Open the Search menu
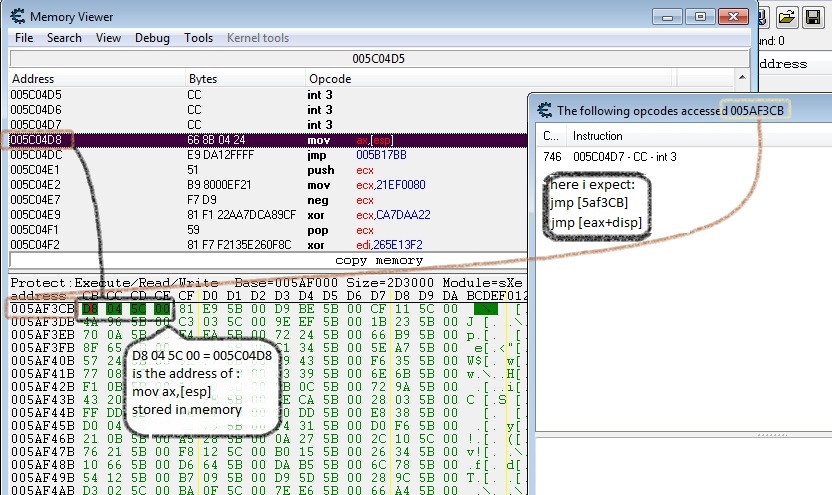 [64, 38]
